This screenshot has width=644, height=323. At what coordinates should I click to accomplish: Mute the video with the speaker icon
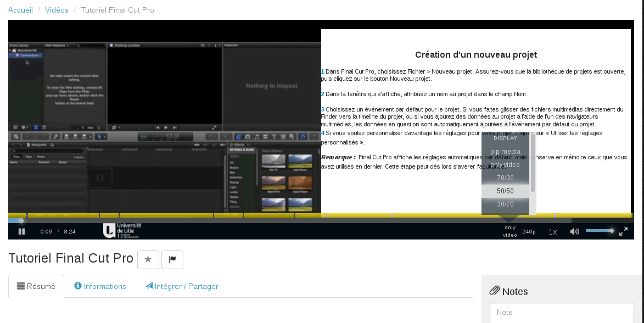(x=574, y=231)
